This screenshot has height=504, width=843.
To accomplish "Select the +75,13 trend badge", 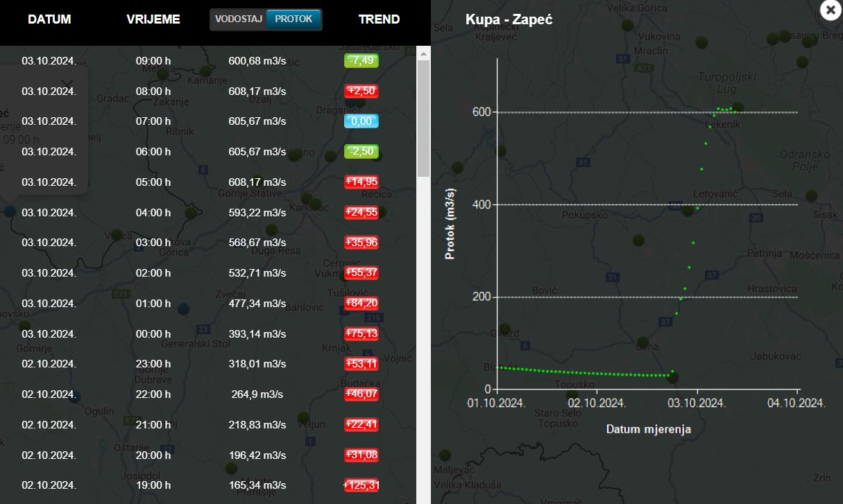I will pos(361,333).
